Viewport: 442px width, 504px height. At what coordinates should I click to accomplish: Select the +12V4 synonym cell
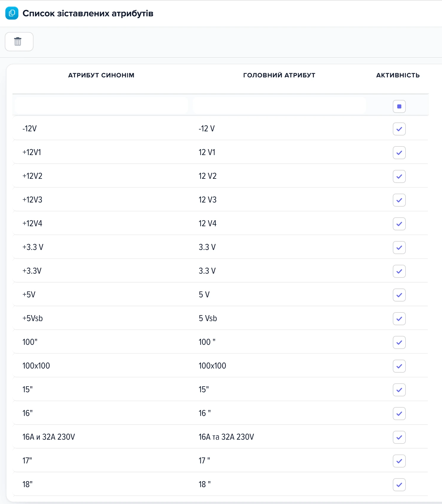(x=32, y=224)
